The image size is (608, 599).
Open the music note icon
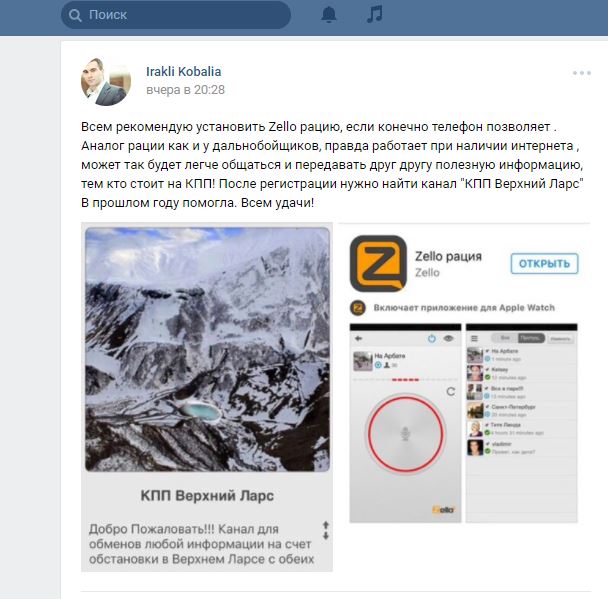tap(375, 14)
